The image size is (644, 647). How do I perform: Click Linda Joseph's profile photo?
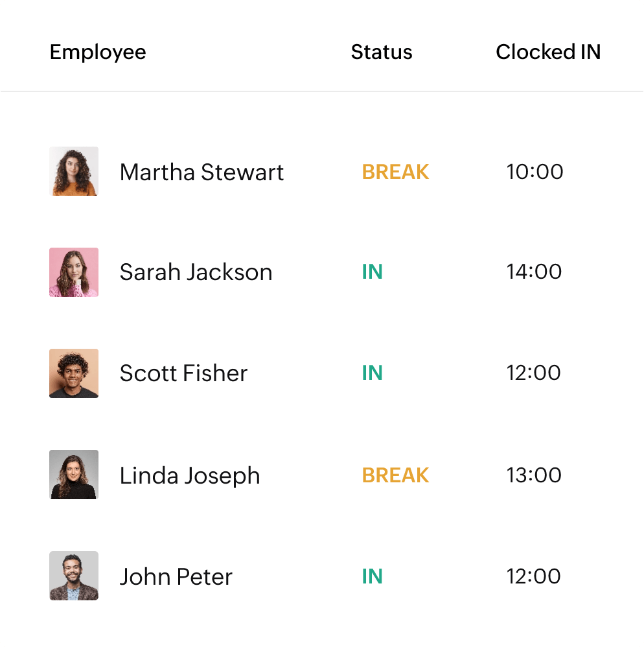coord(73,475)
